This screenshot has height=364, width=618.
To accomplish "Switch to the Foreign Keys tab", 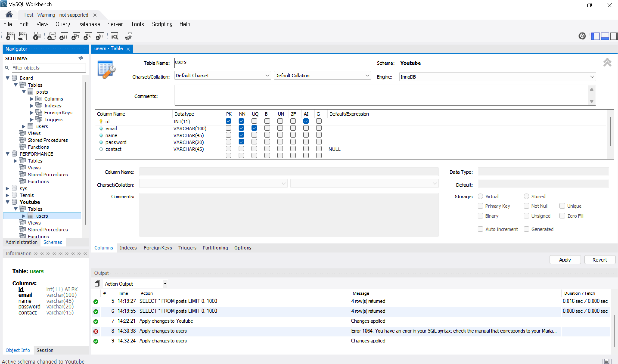I will [157, 248].
